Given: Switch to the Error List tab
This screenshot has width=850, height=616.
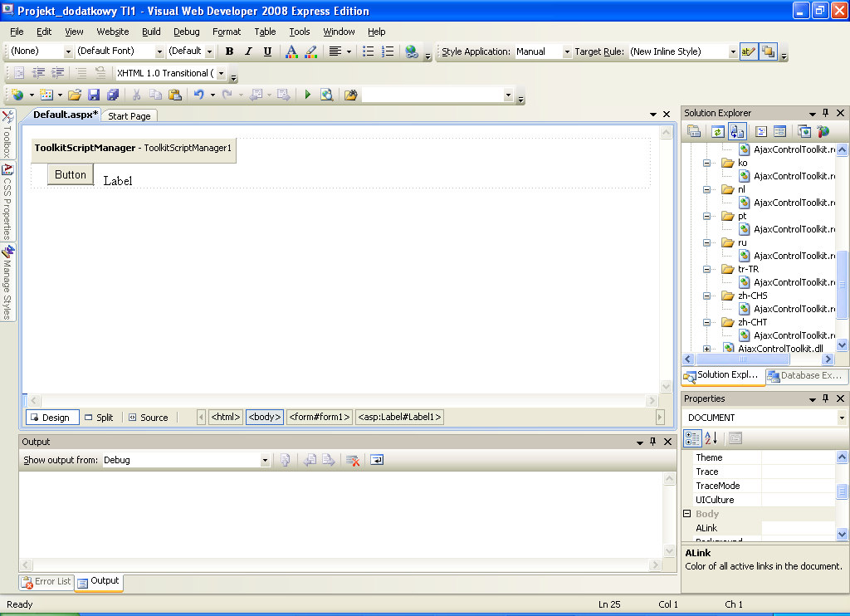Looking at the screenshot, I should pyautogui.click(x=46, y=582).
